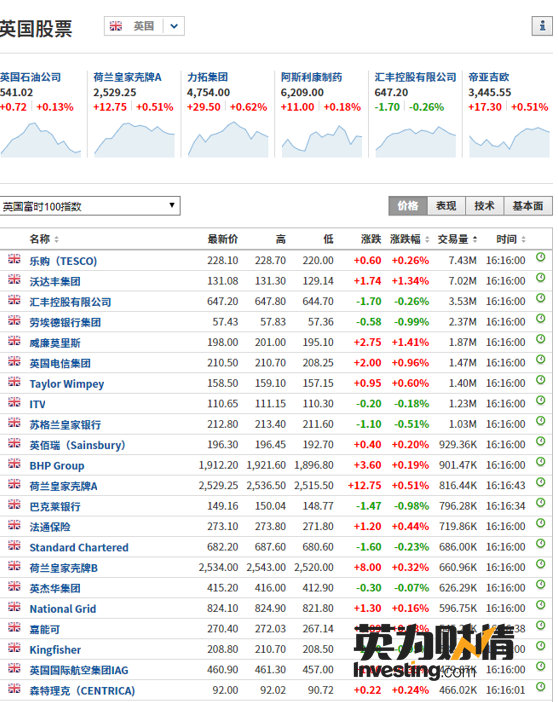This screenshot has width=558, height=702.
Task: Open the 英佰瑞 (Sainsbury) stock link
Action: 77,445
